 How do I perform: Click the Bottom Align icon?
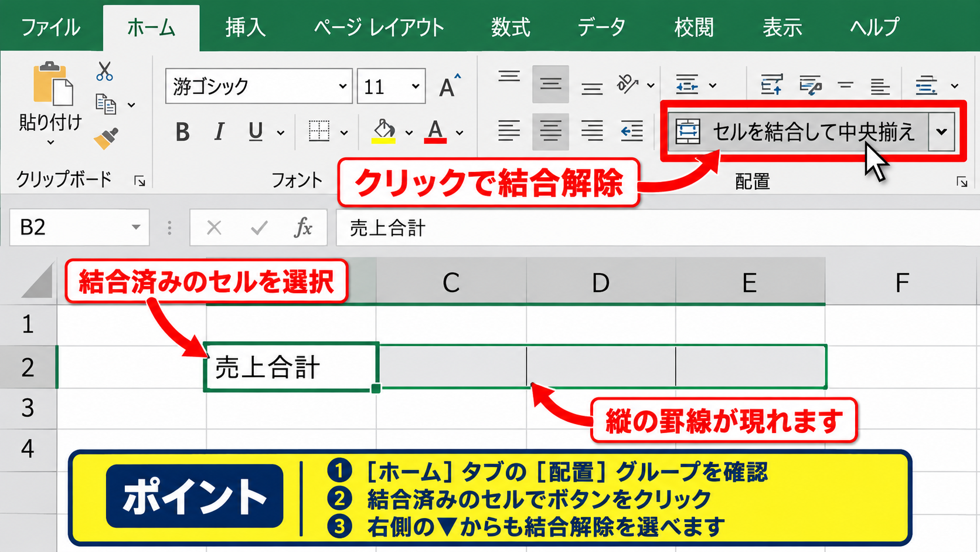click(592, 89)
